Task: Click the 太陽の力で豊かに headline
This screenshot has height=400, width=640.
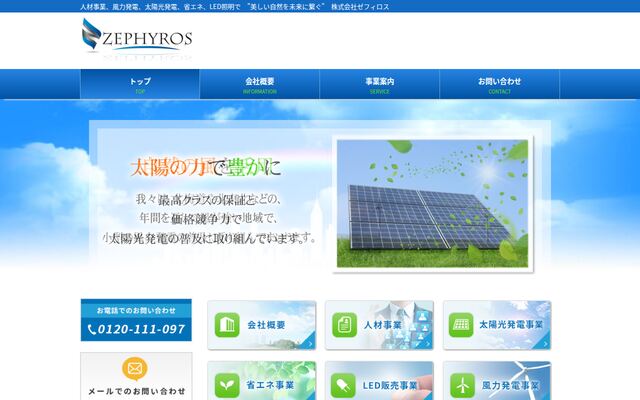Action: [x=206, y=168]
